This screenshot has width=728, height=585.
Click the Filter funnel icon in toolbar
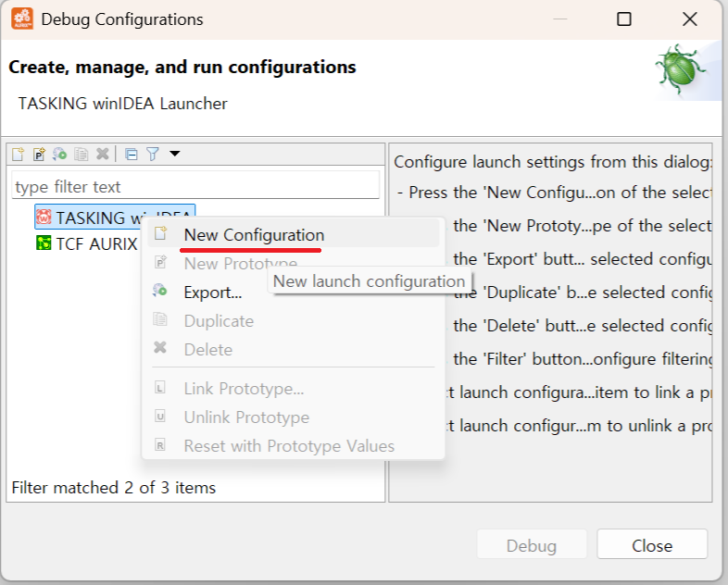(x=153, y=155)
